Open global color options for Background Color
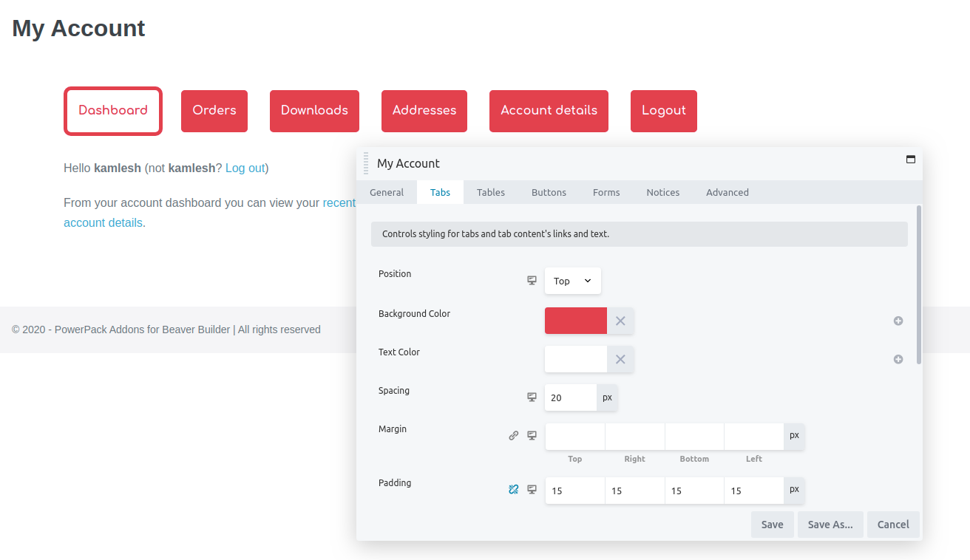The width and height of the screenshot is (970, 560). click(x=898, y=321)
